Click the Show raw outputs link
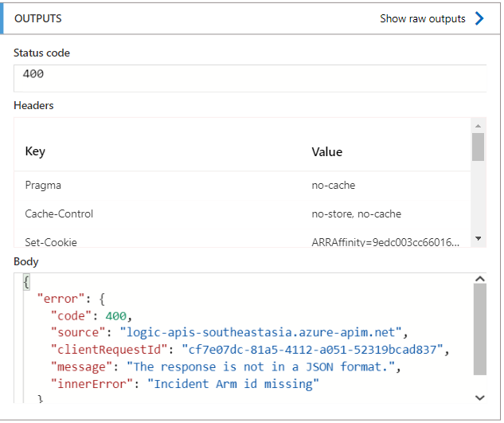The image size is (504, 423). coord(422,18)
